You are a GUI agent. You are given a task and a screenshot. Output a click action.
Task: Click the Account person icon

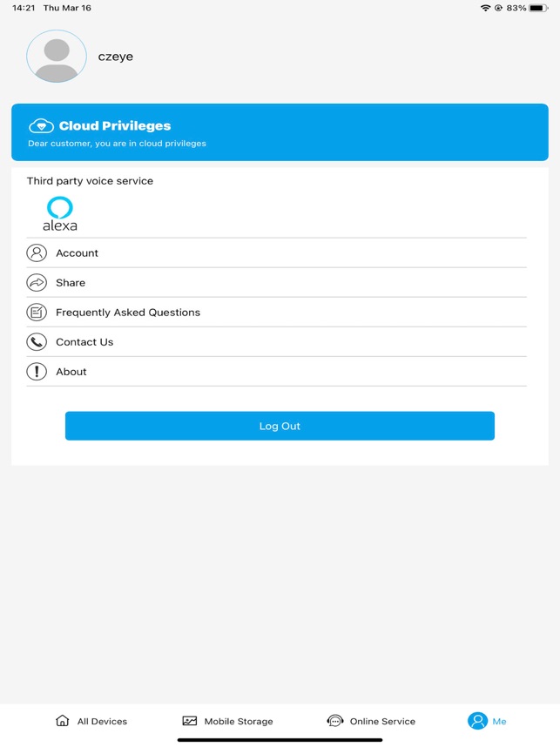[x=36, y=252]
